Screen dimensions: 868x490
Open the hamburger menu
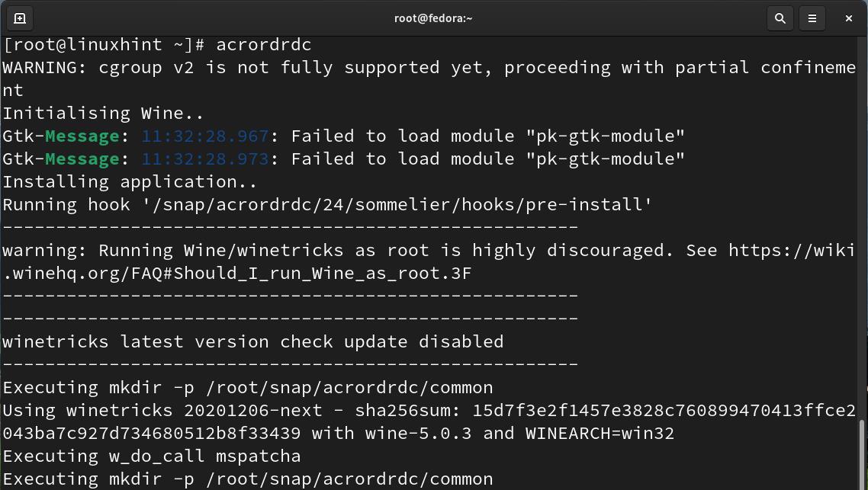tap(812, 18)
